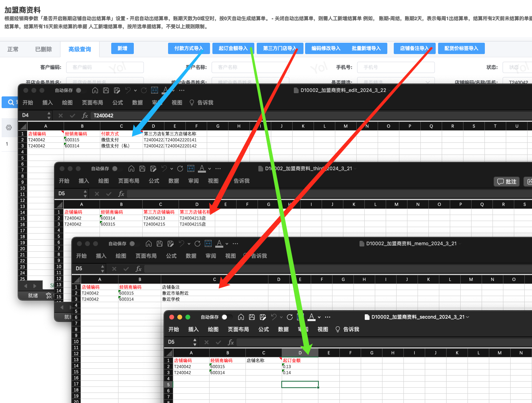Open the undo history dropdown arrow in the edit_2024_3_22 window
Image resolution: width=532 pixels, height=403 pixels.
pos(135,90)
